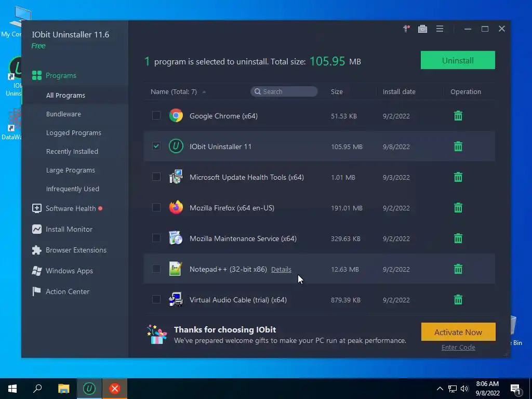Click the gift box icon in the promo banner
Screen dimensions: 532x399
coord(157,335)
